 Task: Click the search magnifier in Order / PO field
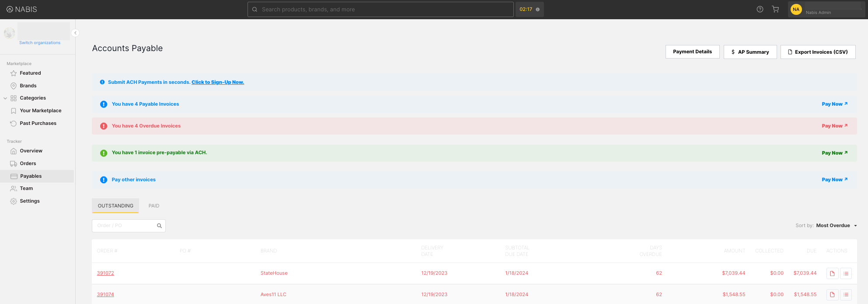159,226
